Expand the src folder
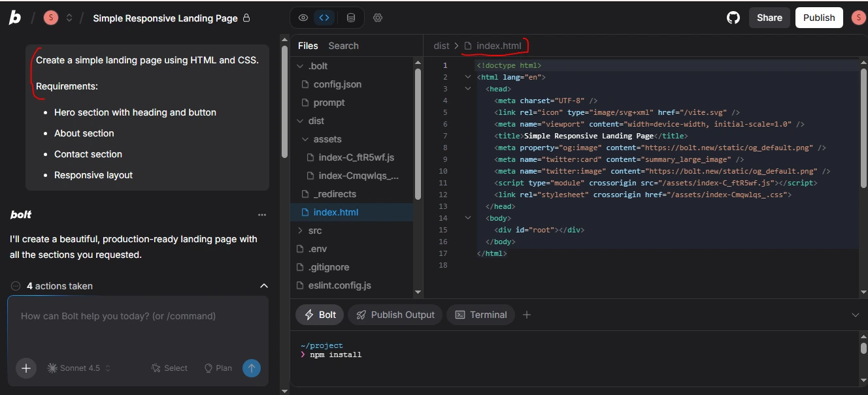This screenshot has width=868, height=395. click(x=301, y=230)
